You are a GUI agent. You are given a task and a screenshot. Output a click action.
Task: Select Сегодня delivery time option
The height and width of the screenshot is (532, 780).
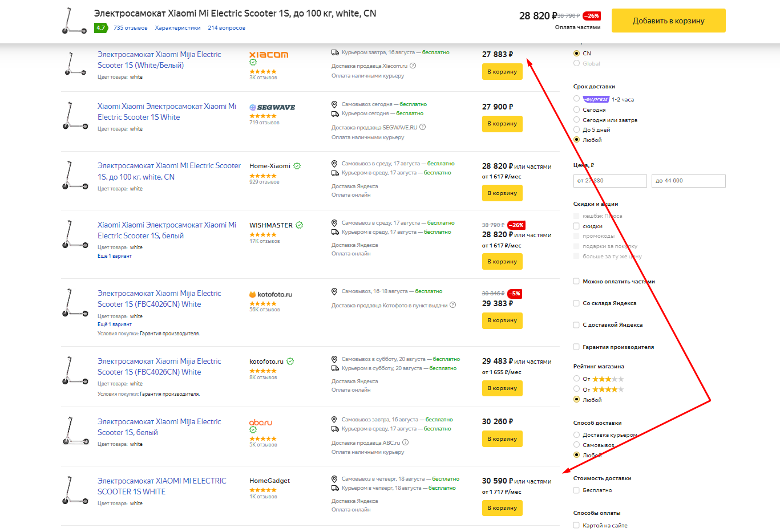[x=576, y=109]
